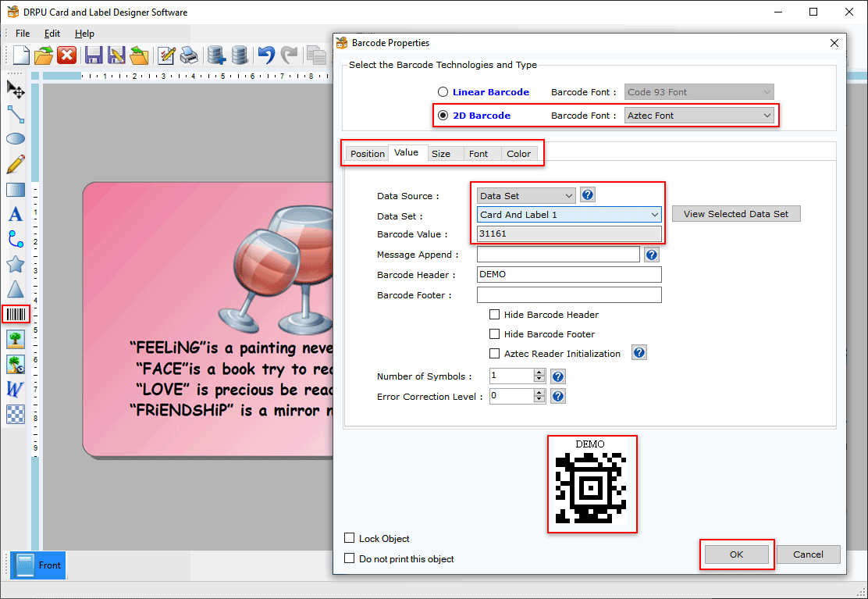The height and width of the screenshot is (599, 868).
Task: Select the Pencil drawing tool
Action: click(16, 164)
